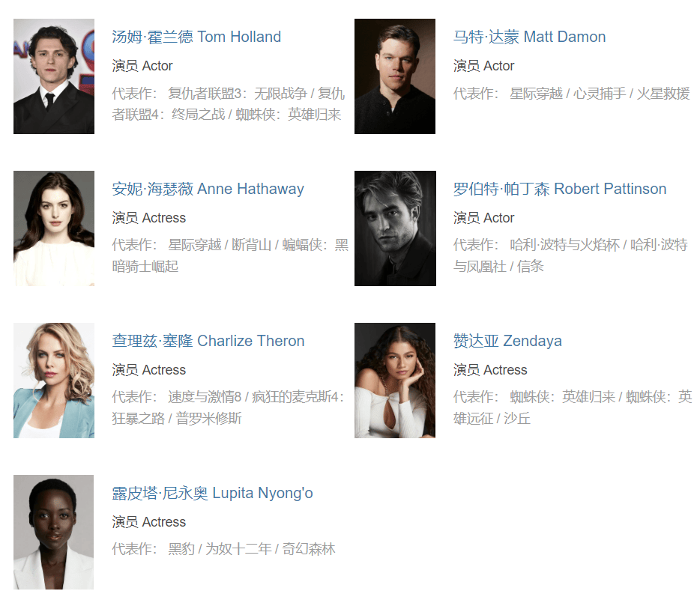Click the 复仇者联盟3 representative works text
The image size is (700, 594).
click(x=205, y=94)
